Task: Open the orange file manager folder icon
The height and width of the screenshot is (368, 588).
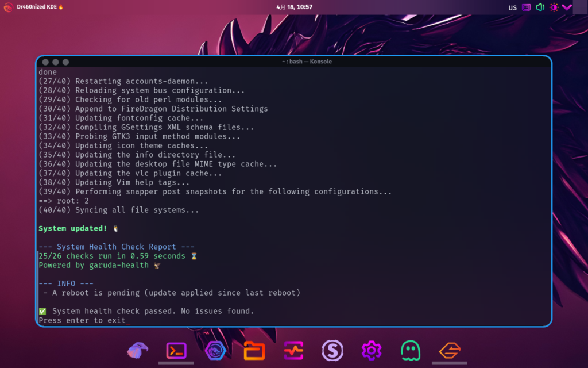Action: pos(254,350)
